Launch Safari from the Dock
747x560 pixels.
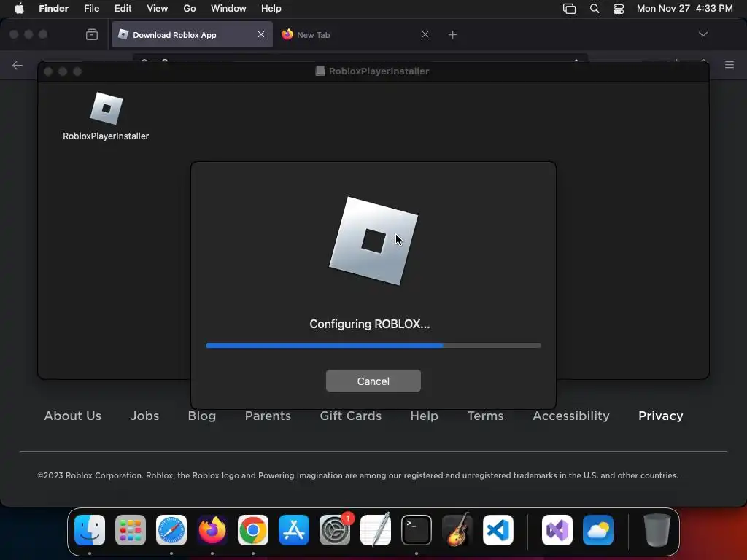(x=171, y=530)
